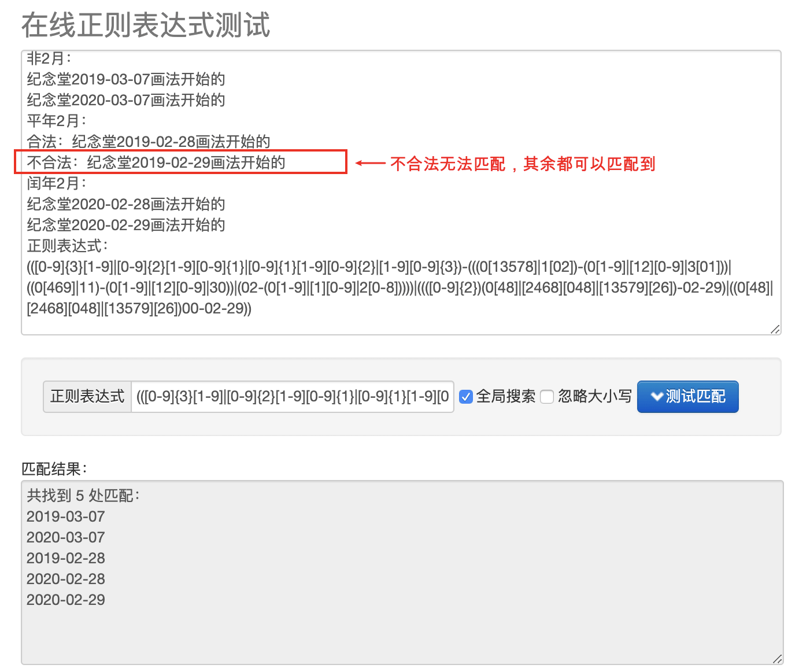Image resolution: width=799 pixels, height=672 pixels.
Task: Click the 测试匹配 button
Action: (x=687, y=397)
